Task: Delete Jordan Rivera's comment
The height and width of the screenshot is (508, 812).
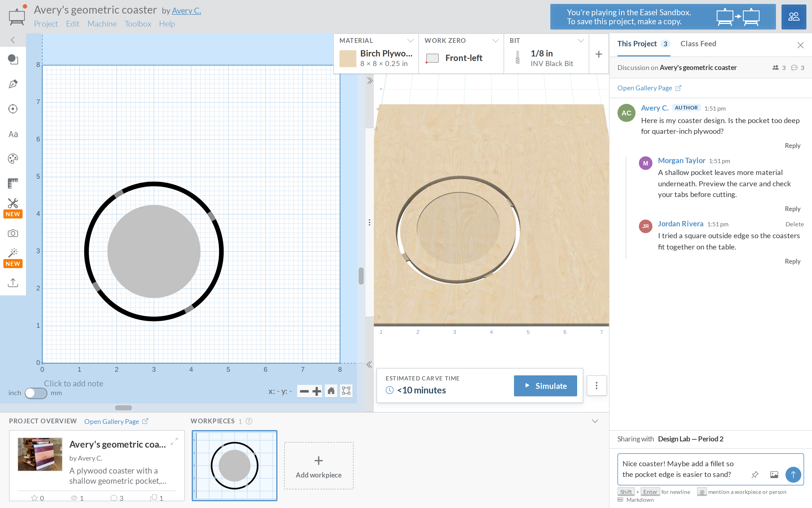Action: [x=794, y=224]
